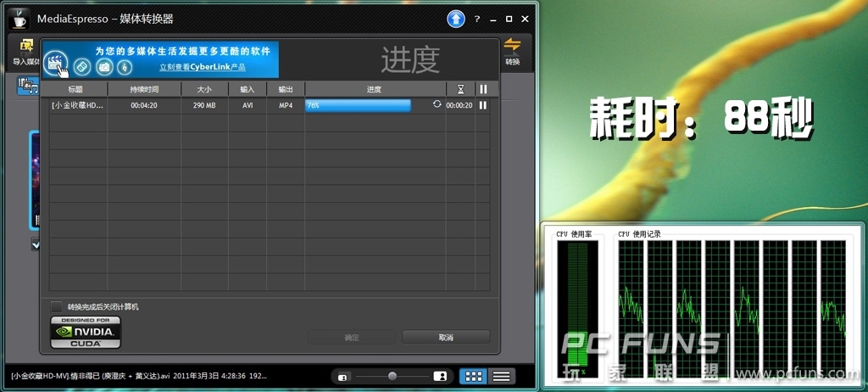Viewport: 868px width, 392px height.
Task: Click large thumbnail icon right of slider
Action: (440, 376)
